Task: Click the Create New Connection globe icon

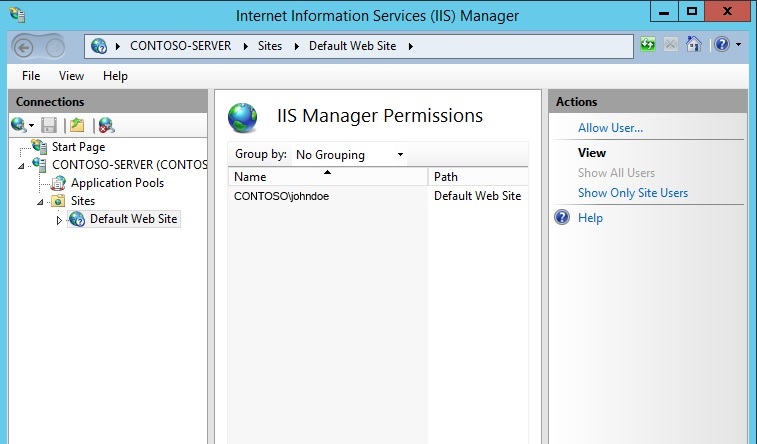Action: [19, 125]
